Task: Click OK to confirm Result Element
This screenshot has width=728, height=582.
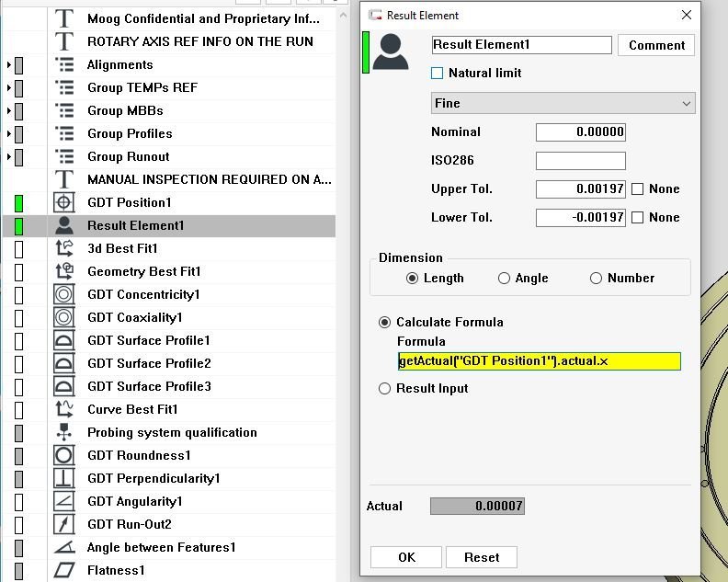Action: pyautogui.click(x=406, y=557)
